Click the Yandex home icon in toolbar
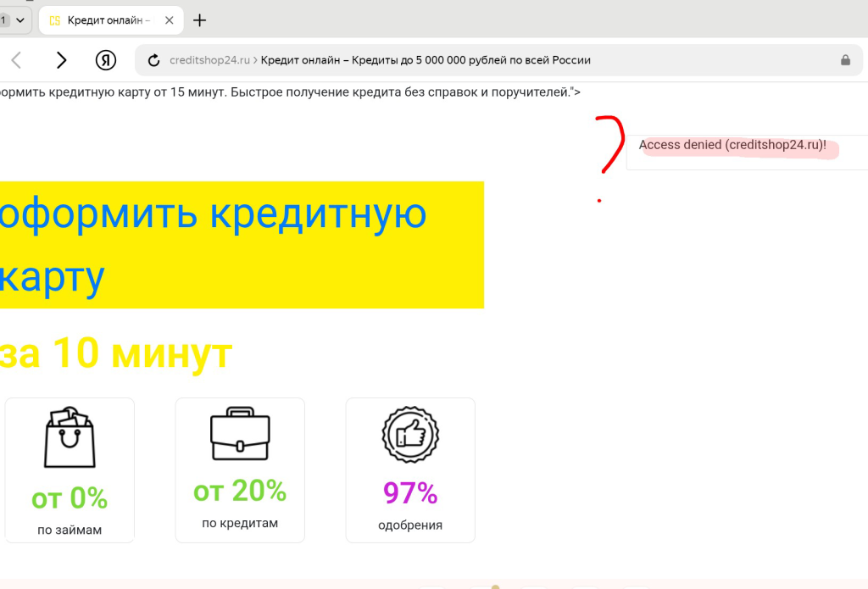868x589 pixels. 106,60
